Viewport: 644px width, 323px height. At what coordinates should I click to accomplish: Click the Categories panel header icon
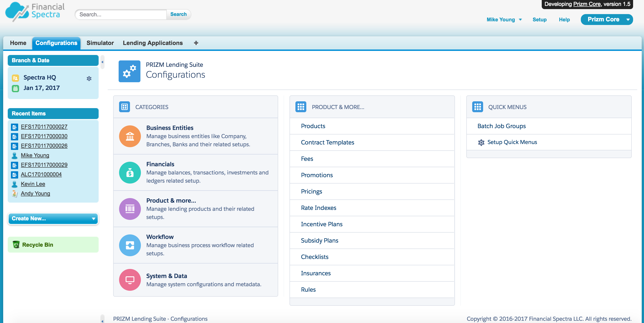point(125,107)
